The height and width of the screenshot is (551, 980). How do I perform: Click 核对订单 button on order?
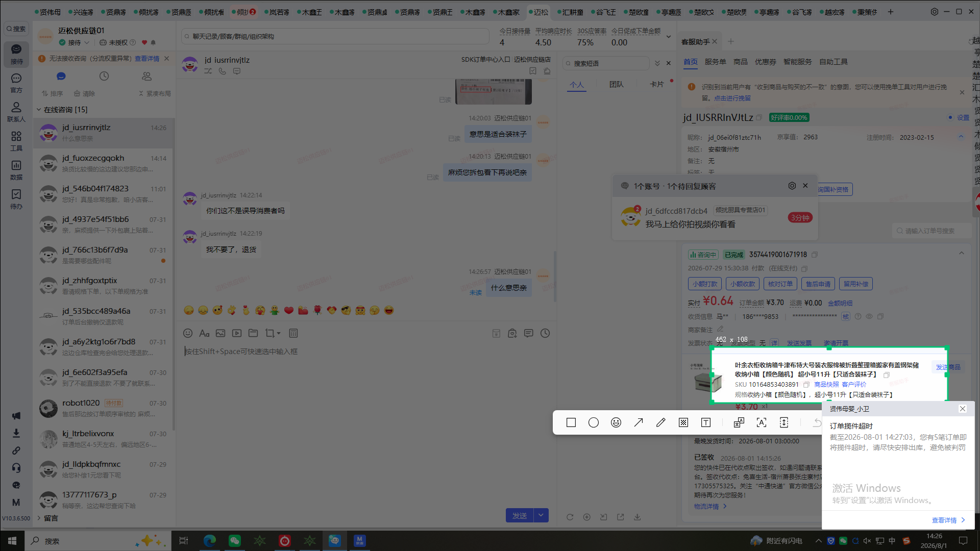pyautogui.click(x=780, y=284)
